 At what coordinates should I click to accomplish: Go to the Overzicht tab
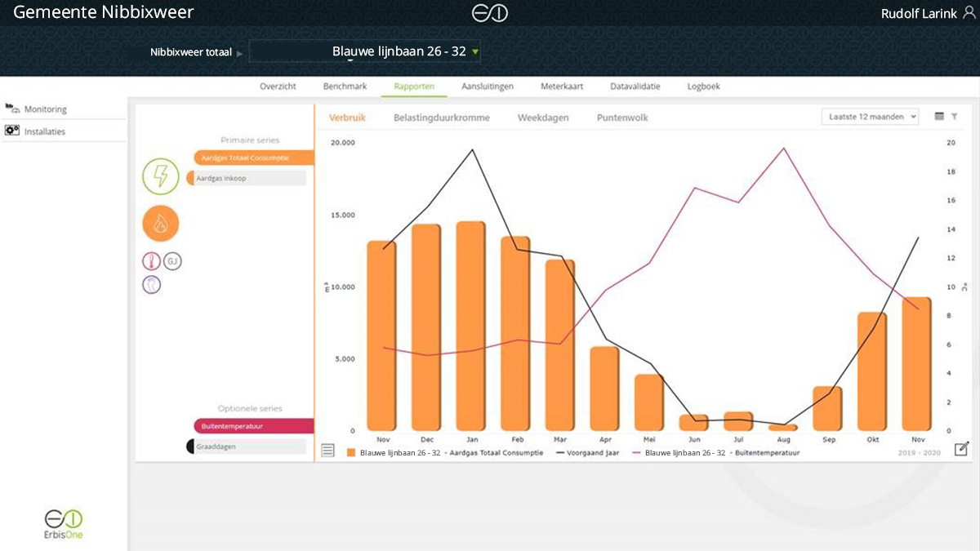pos(278,86)
